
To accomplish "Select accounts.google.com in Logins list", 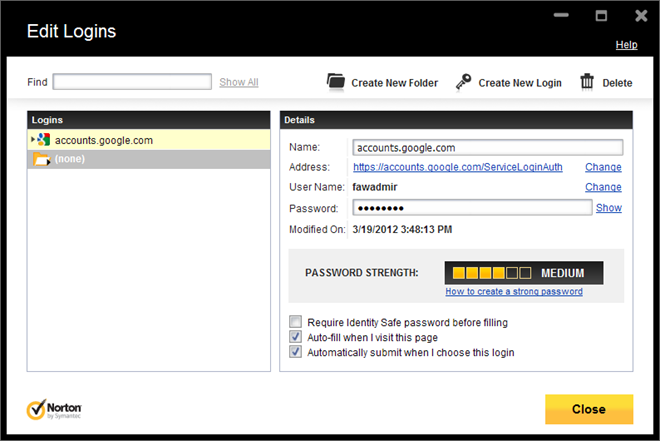I will point(149,140).
